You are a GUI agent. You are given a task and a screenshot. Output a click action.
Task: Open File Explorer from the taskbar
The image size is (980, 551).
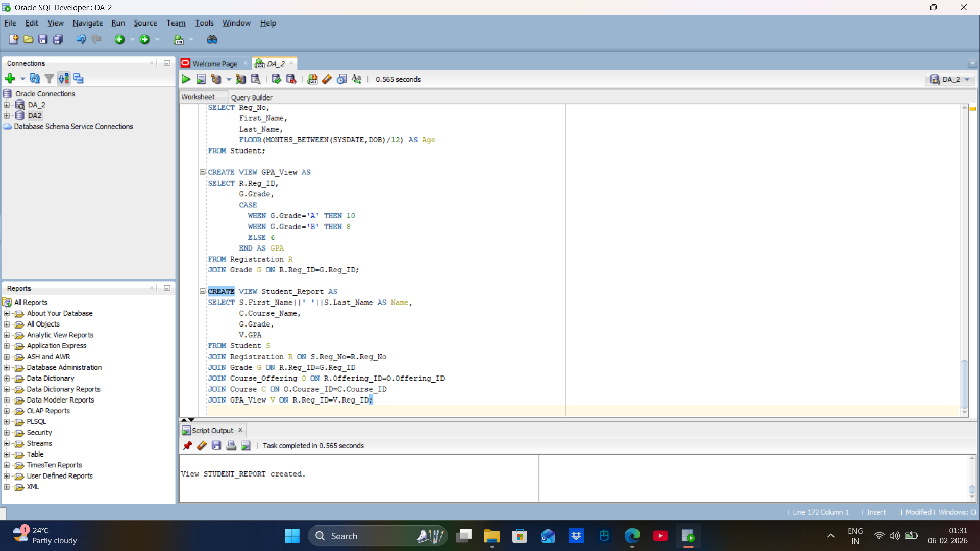coord(492,536)
